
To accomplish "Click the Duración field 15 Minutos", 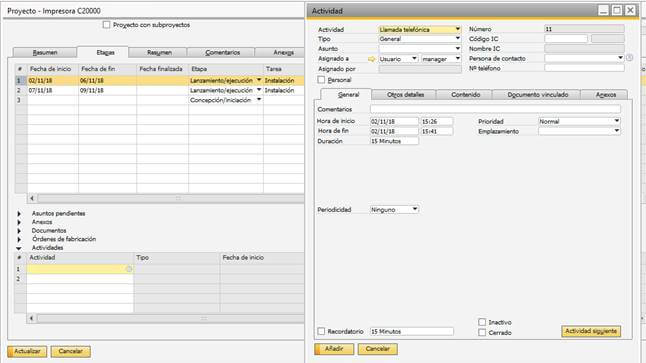I will click(394, 141).
